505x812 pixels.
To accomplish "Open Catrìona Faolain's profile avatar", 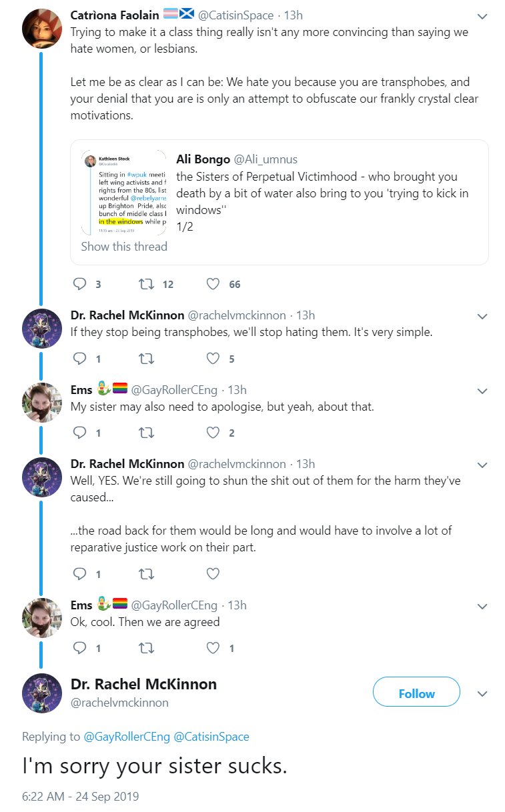I will point(42,29).
